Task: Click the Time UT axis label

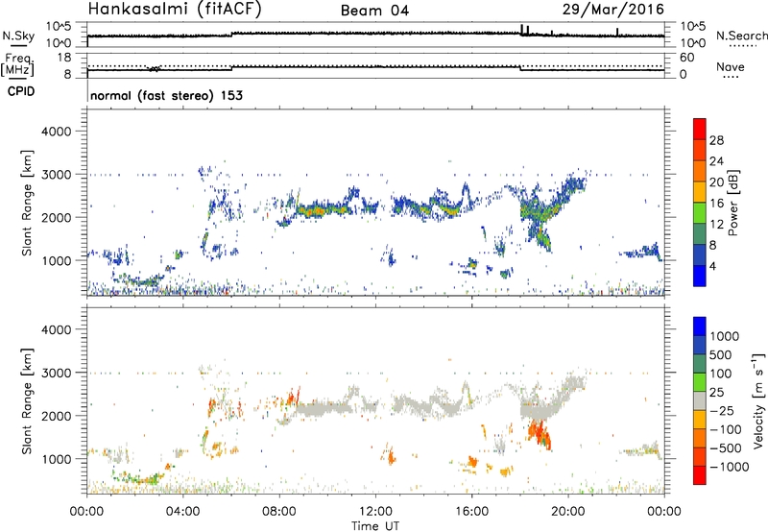Action: tap(375, 526)
